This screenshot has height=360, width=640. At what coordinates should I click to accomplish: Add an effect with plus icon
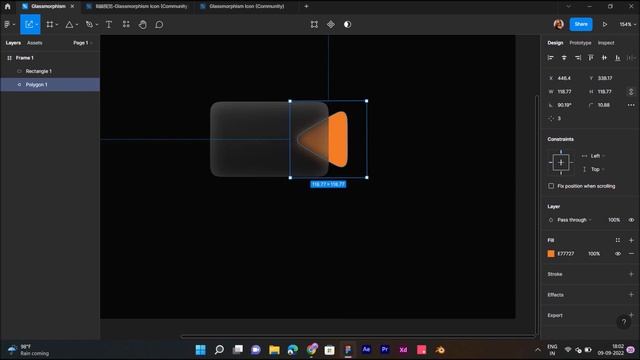pyautogui.click(x=631, y=295)
